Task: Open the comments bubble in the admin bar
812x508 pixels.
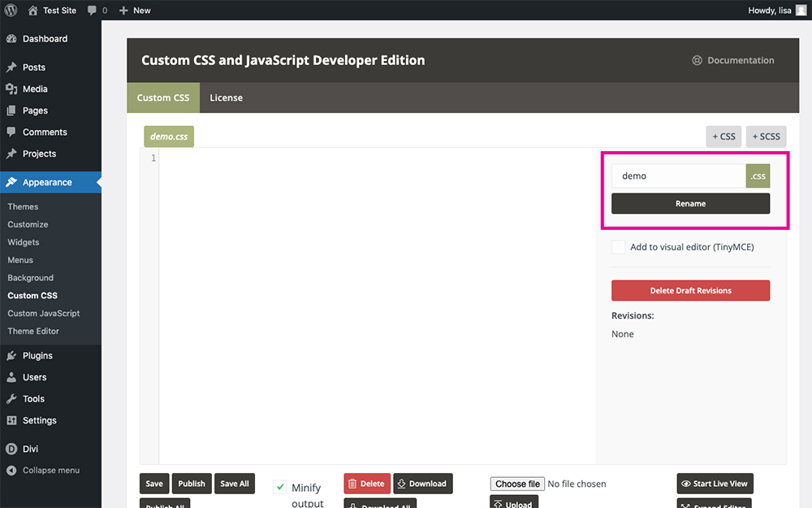Action: click(97, 11)
